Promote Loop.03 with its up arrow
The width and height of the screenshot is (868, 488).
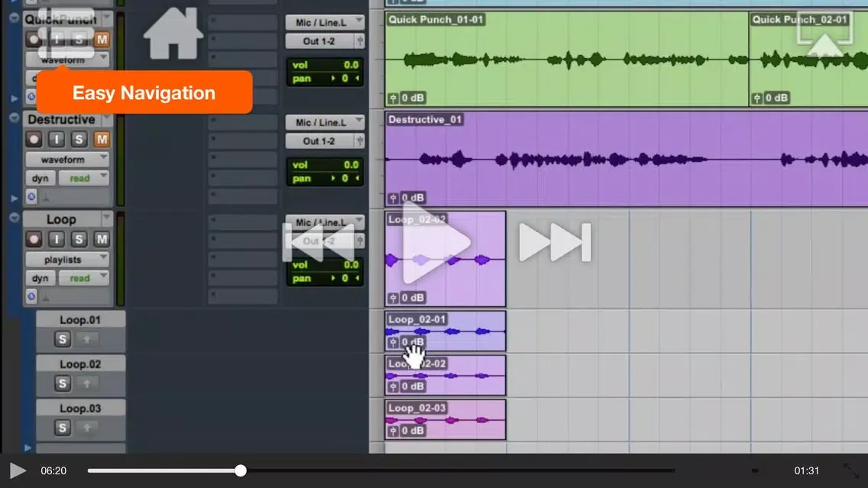tap(87, 428)
